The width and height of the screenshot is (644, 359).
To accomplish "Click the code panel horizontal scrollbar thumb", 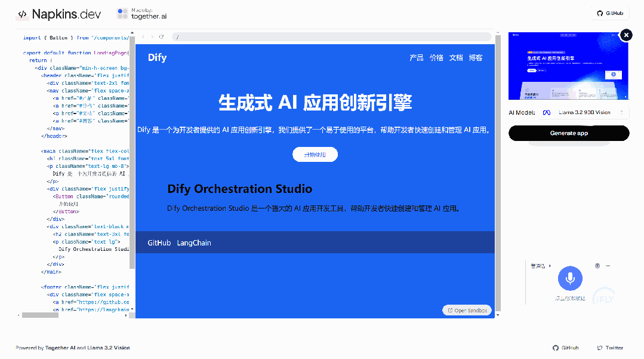I will pos(40,315).
